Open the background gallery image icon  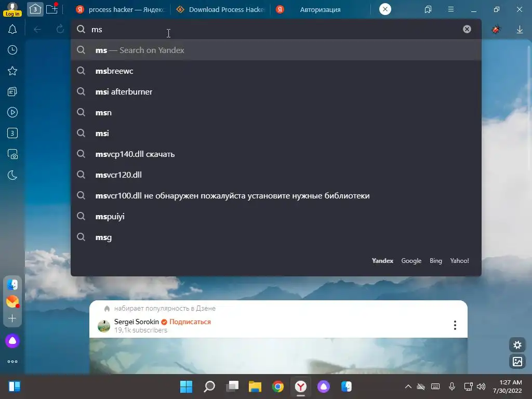pos(517,362)
